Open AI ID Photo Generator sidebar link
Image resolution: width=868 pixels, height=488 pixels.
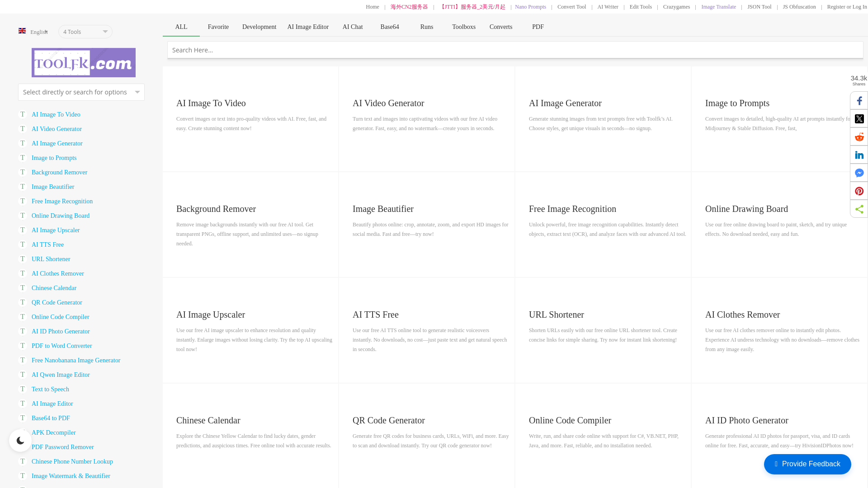pyautogui.click(x=61, y=331)
